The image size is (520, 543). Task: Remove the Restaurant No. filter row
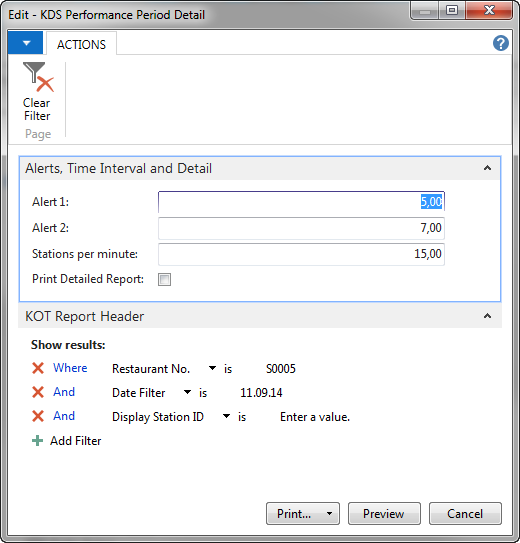coord(38,368)
